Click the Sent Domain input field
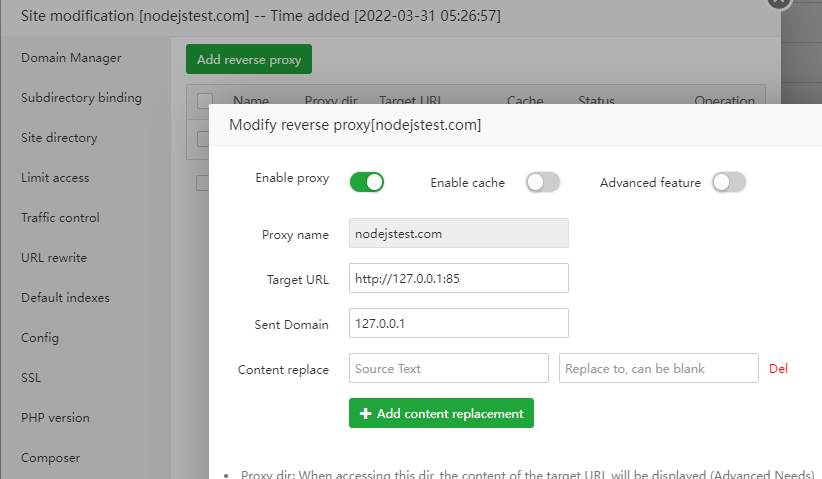The width and height of the screenshot is (822, 479). tap(458, 323)
